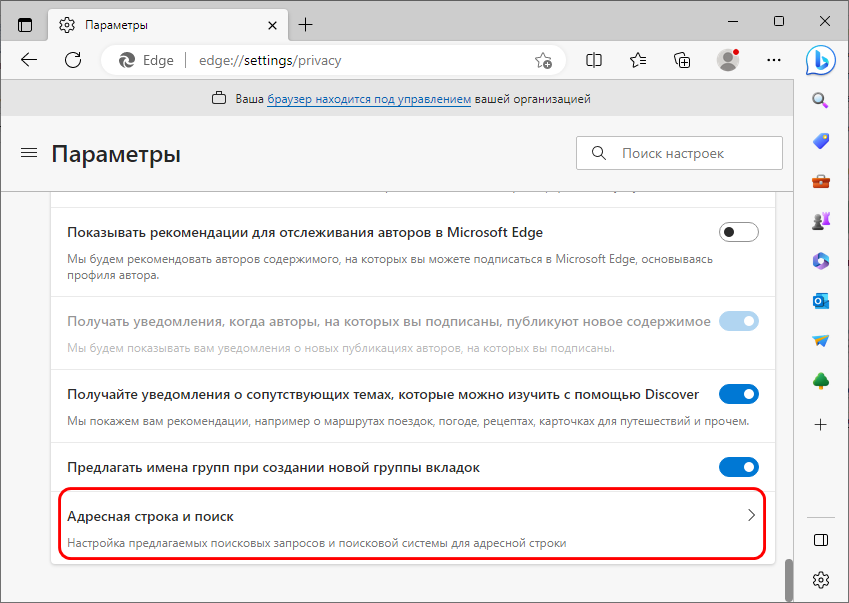Click description about карточках для путешествий
This screenshot has width=849, height=603.
tap(408, 421)
